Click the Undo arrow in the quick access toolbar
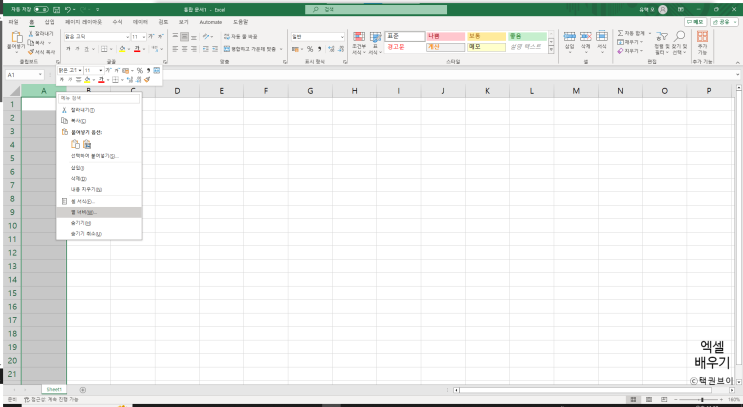 68,9
